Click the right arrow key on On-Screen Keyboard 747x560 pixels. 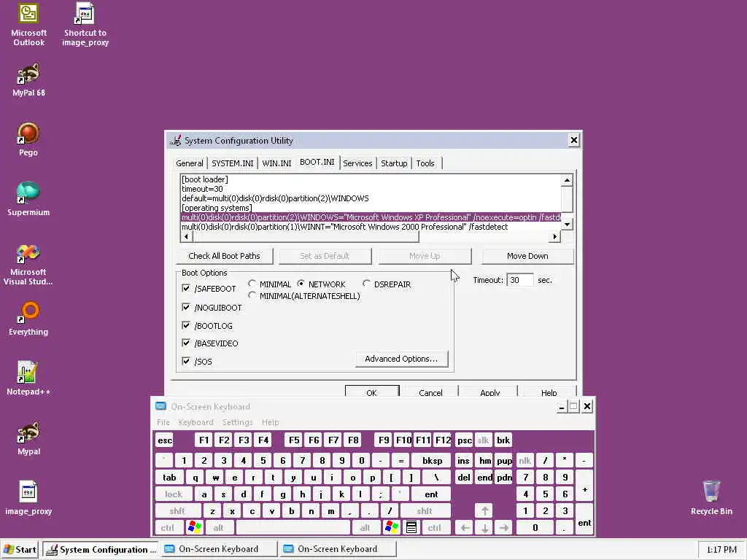pos(504,527)
